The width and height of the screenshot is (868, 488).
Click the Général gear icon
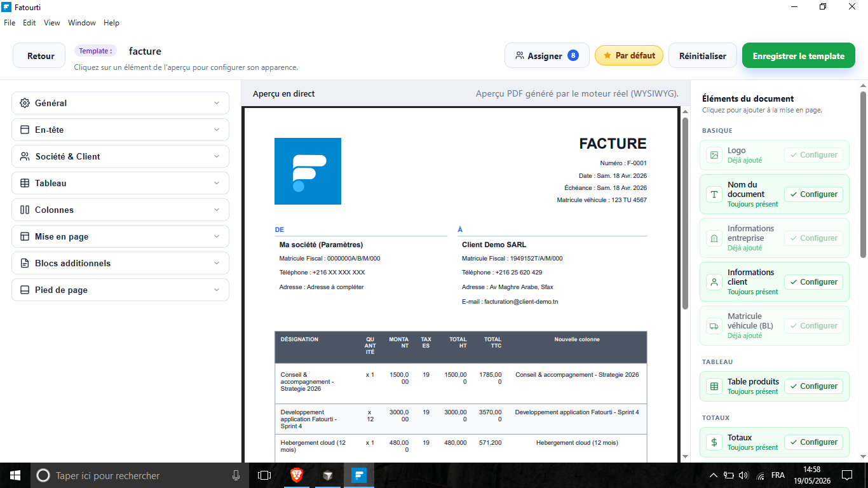[25, 103]
